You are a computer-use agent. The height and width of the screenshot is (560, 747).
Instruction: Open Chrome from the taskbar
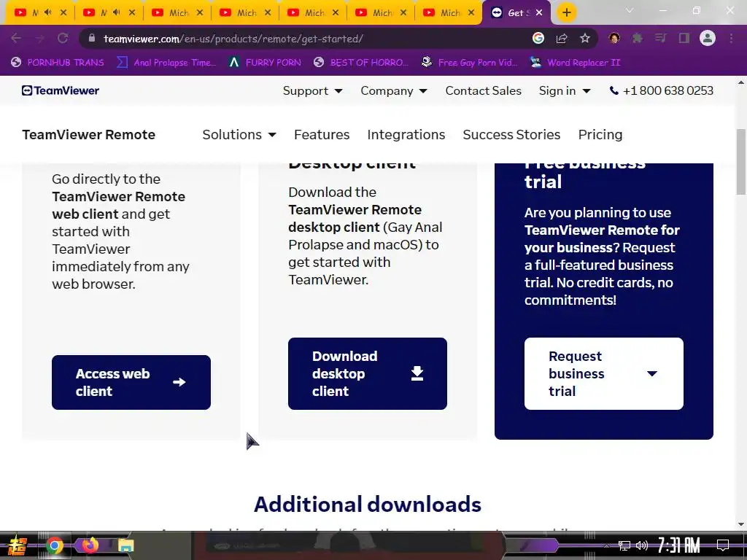[54, 545]
